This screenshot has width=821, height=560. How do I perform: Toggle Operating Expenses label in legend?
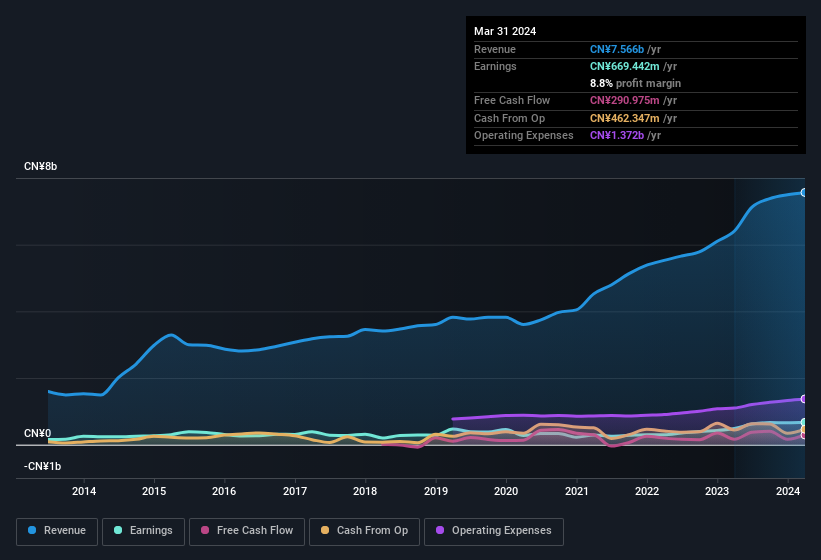point(501,531)
